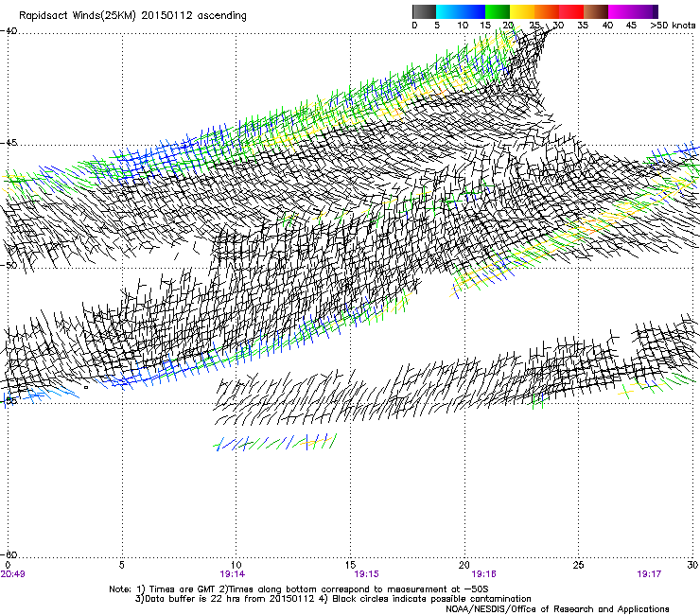Click the '>50 knots' legend label
Screen dimensions: 700x615
[x=674, y=26]
